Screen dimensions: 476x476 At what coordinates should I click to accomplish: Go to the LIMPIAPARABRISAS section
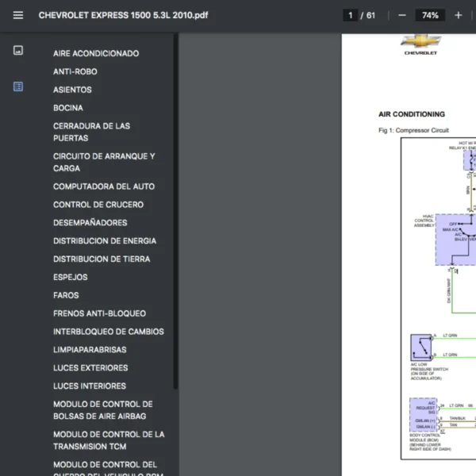90,350
